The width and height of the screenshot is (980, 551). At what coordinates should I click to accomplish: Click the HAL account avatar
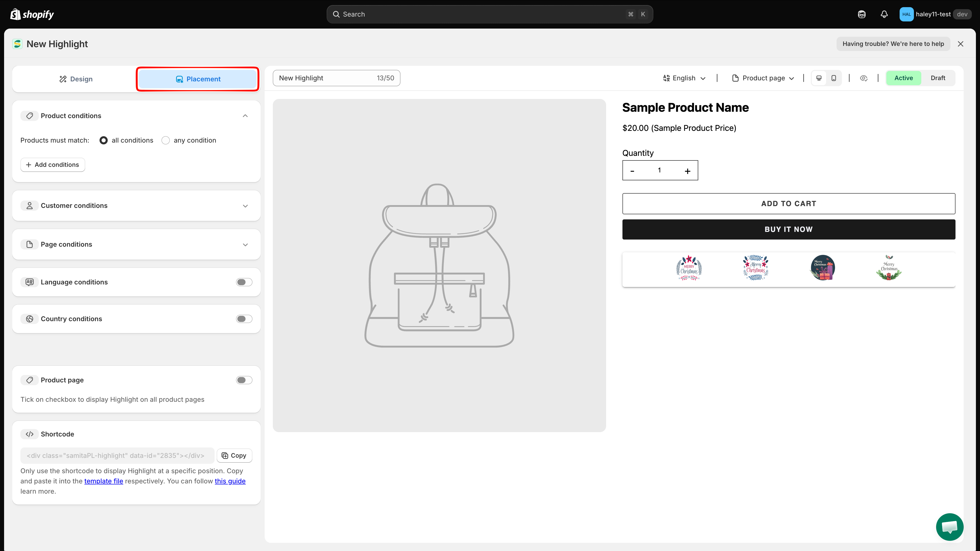click(x=906, y=15)
